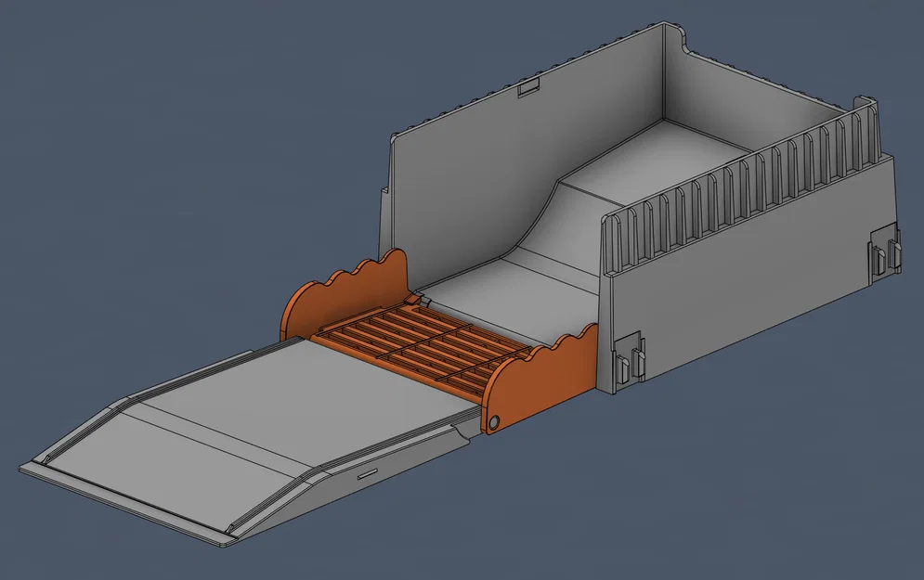Select the narrow slot on the ramp's side edge

pyautogui.click(x=367, y=474)
